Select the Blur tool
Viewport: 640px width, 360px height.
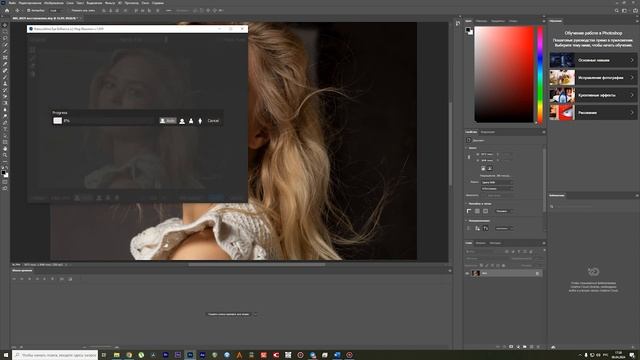(x=5, y=109)
